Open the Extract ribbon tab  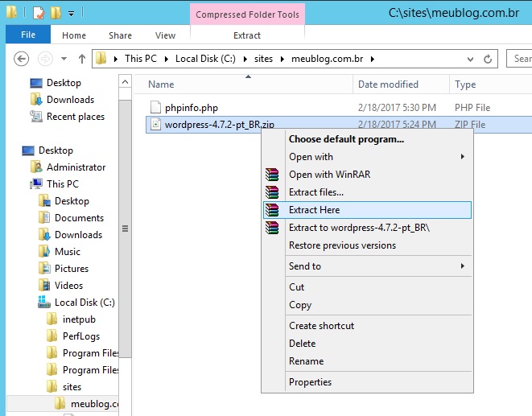(x=247, y=35)
